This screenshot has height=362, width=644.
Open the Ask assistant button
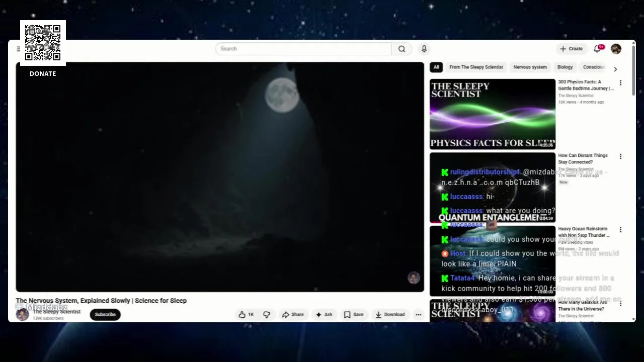(324, 315)
